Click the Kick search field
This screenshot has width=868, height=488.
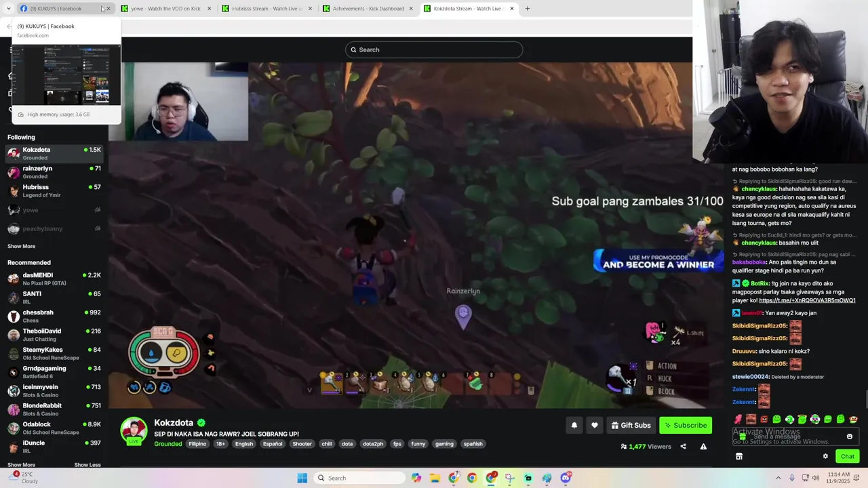click(434, 49)
